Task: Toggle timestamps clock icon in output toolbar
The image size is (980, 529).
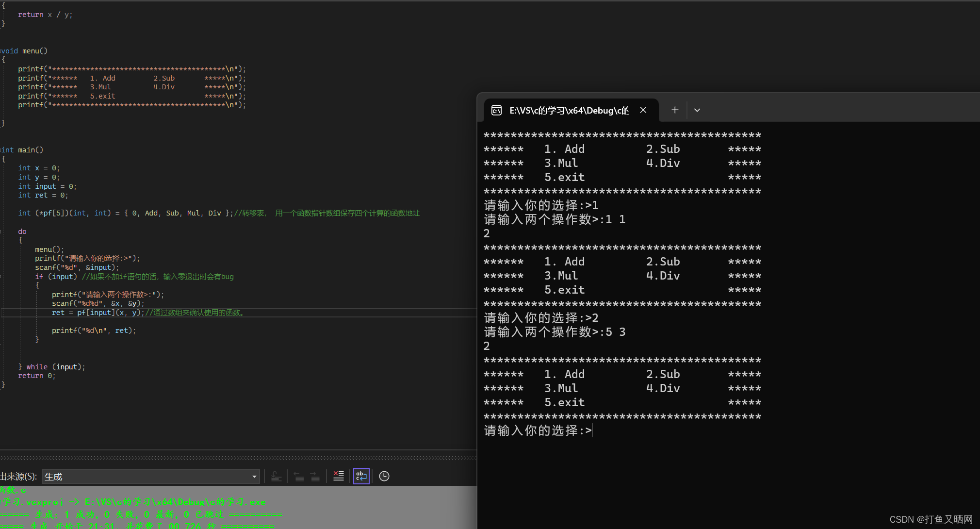Action: [384, 477]
